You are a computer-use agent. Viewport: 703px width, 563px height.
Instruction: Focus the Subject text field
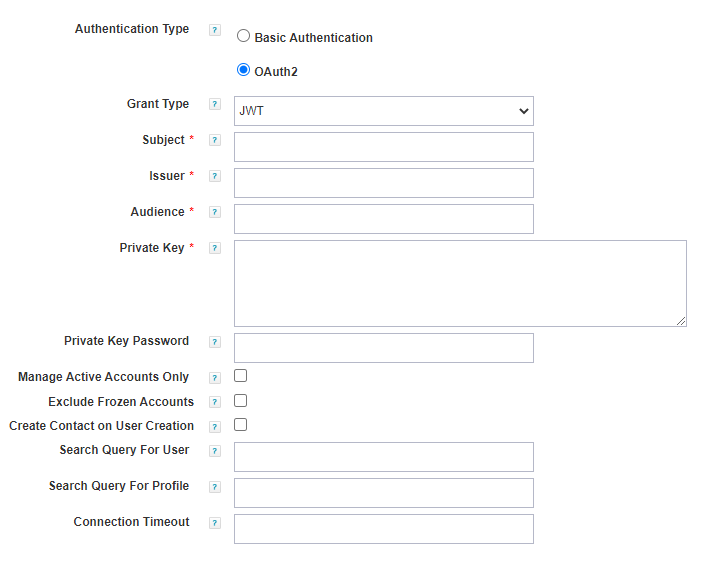tap(384, 147)
